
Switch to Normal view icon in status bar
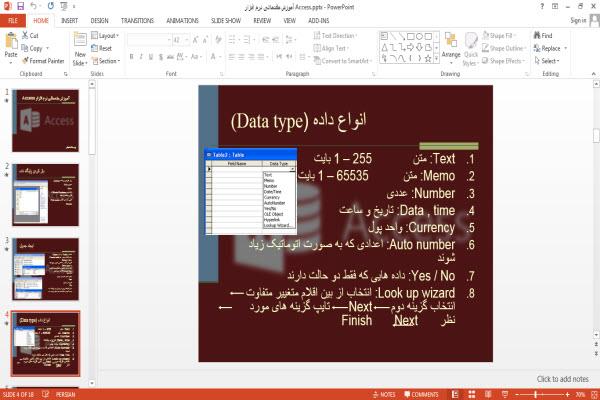455,394
